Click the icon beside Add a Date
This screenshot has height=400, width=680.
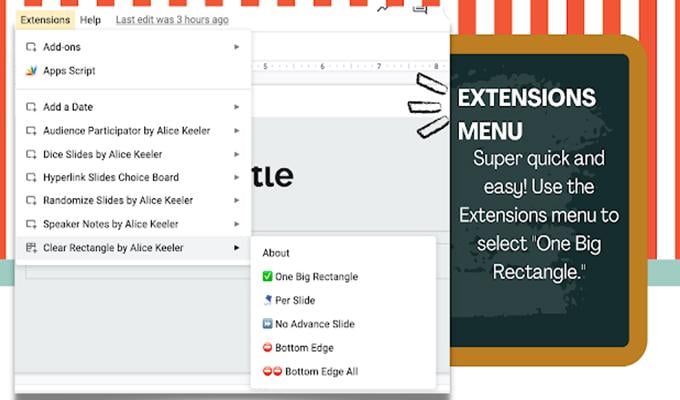31,107
